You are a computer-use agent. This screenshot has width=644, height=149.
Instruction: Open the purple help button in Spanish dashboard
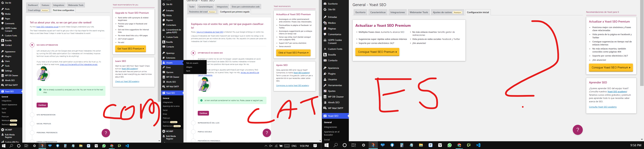tap(578, 130)
